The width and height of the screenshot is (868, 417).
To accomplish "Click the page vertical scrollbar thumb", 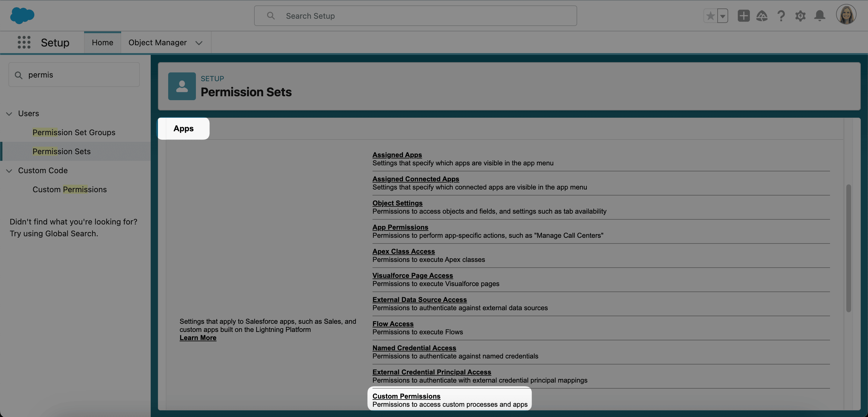I will 848,248.
